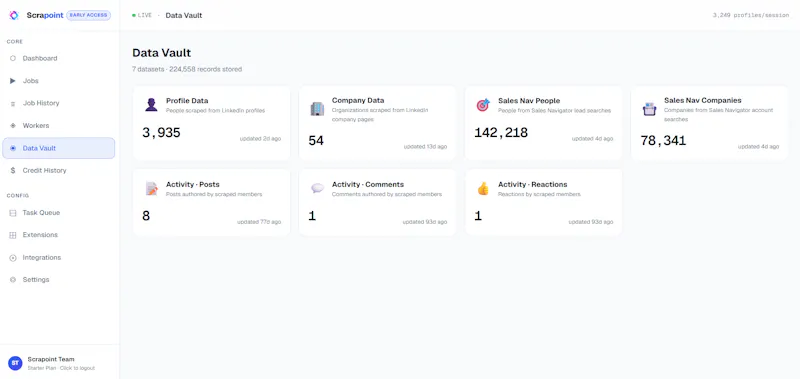Image resolution: width=800 pixels, height=379 pixels.
Task: Click the Workers icon in sidebar
Action: (13, 125)
